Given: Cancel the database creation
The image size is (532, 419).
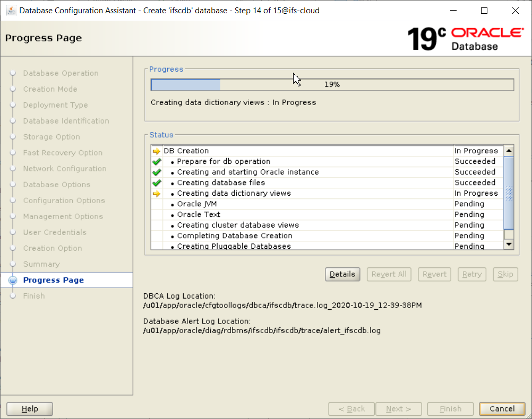Looking at the screenshot, I should coord(502,409).
